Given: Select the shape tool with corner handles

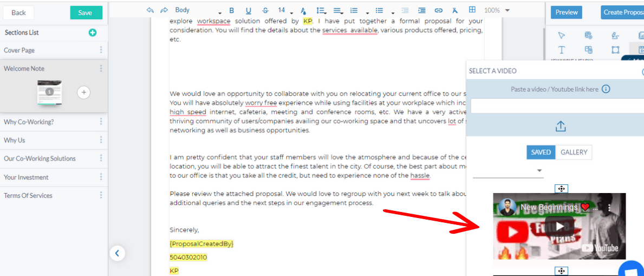Looking at the screenshot, I should pos(615,50).
